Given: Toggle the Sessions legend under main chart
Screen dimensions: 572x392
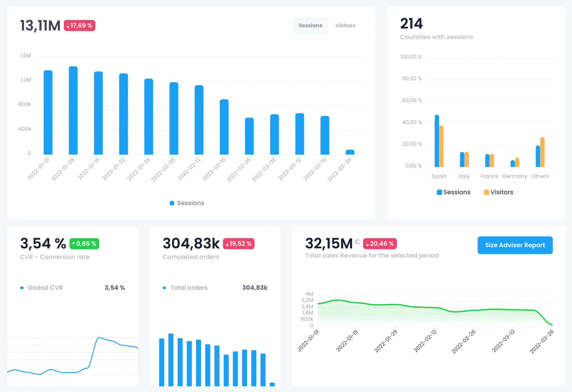Looking at the screenshot, I should 187,203.
